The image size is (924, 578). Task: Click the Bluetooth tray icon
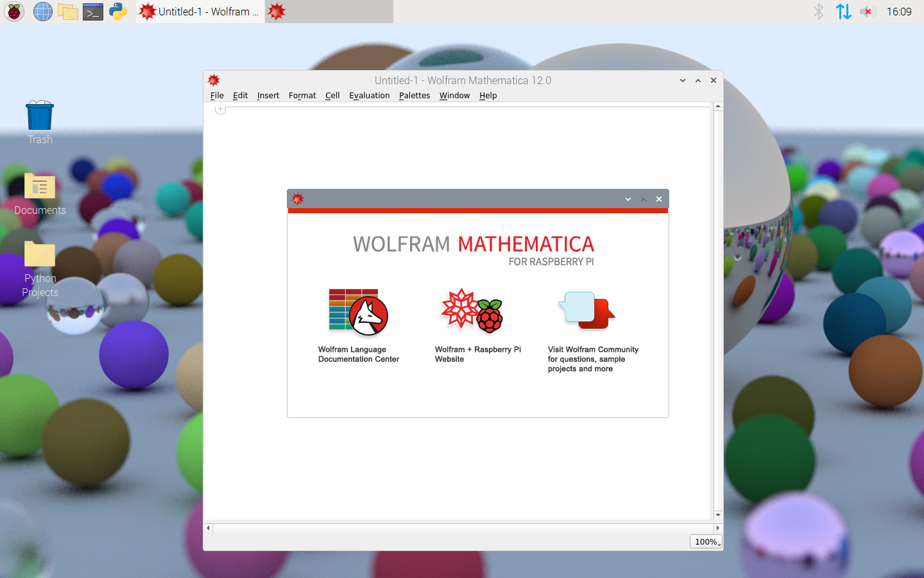pos(818,12)
